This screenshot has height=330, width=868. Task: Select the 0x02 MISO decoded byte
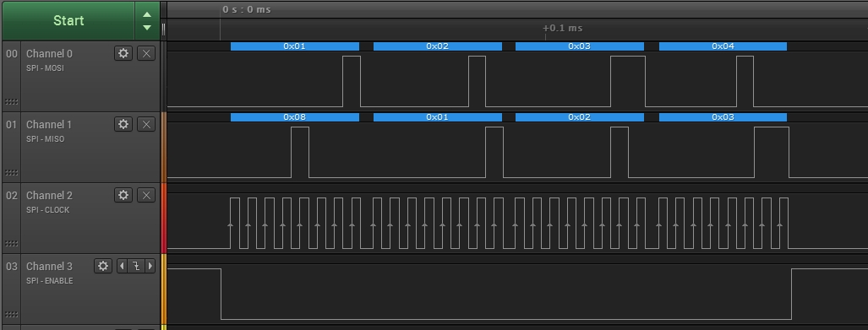click(x=580, y=117)
